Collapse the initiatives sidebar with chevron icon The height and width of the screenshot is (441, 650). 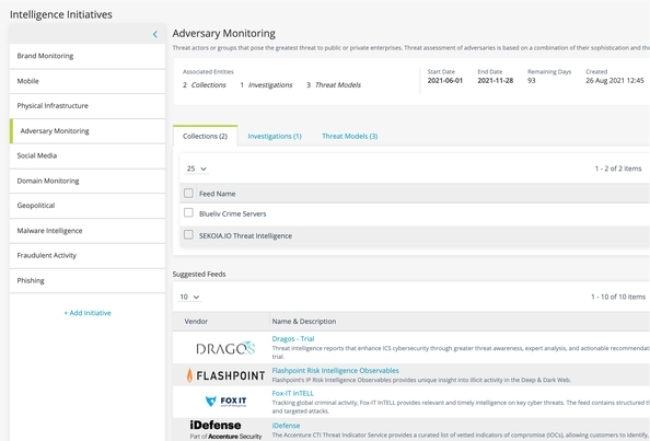[x=155, y=34]
